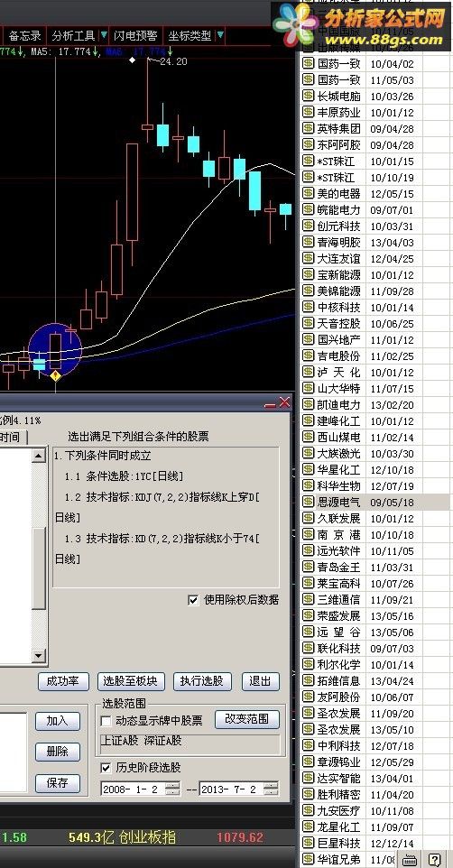
Task: Click the 创业板指 status bar entry
Action: pos(147,837)
